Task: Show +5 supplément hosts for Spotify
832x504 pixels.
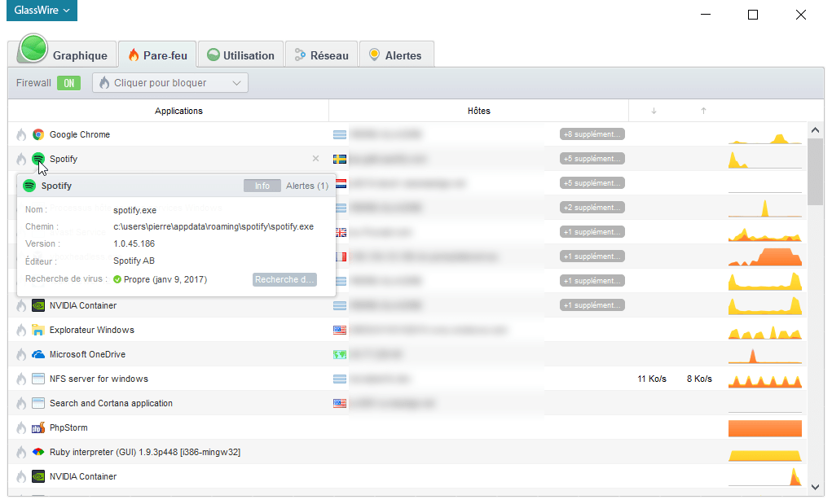Action: point(592,159)
